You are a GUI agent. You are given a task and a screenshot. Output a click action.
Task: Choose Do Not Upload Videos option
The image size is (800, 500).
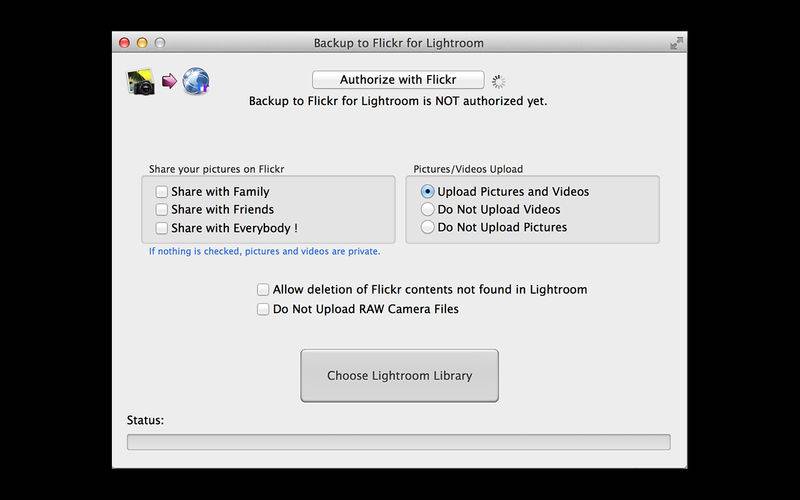[x=428, y=210]
